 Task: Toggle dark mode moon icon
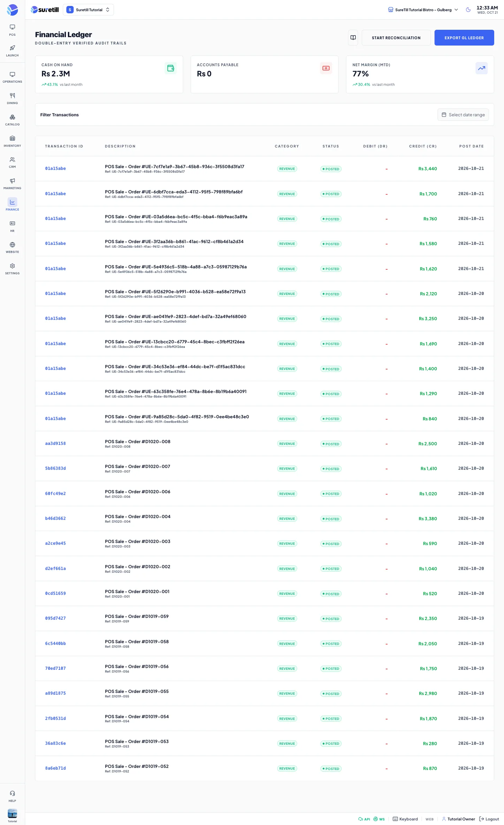tap(468, 10)
